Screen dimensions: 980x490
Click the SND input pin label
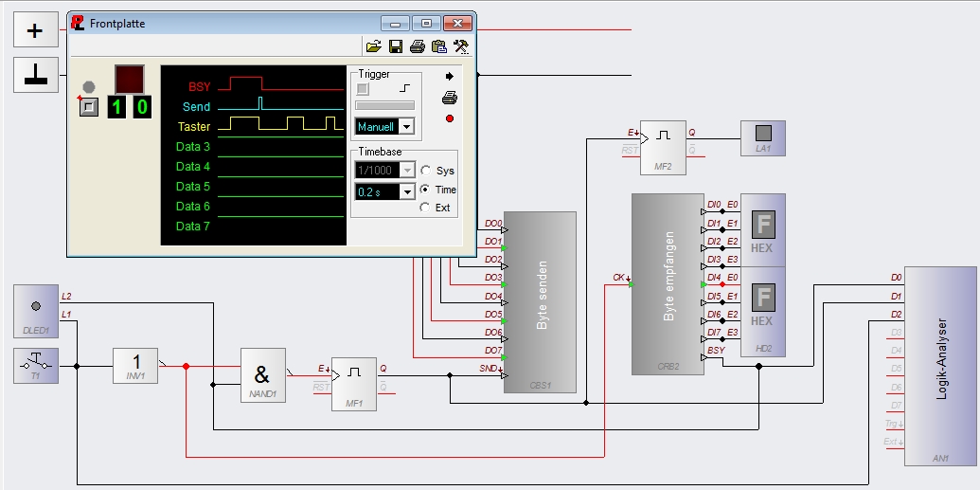click(490, 369)
